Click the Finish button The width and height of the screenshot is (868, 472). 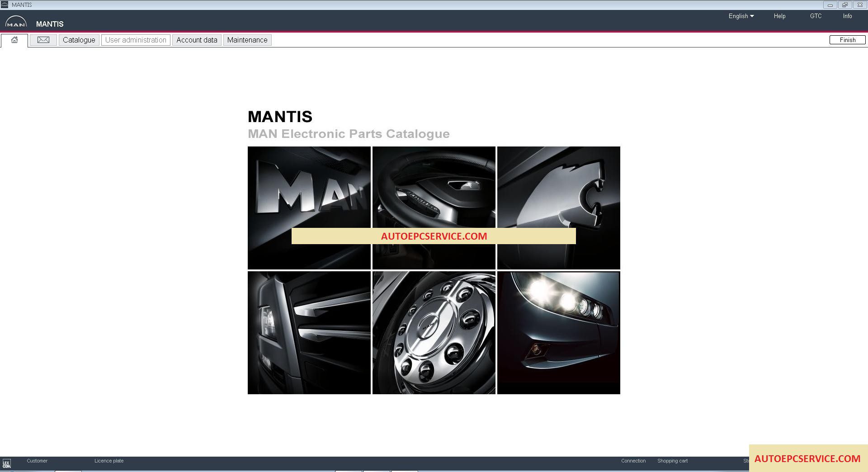[847, 40]
